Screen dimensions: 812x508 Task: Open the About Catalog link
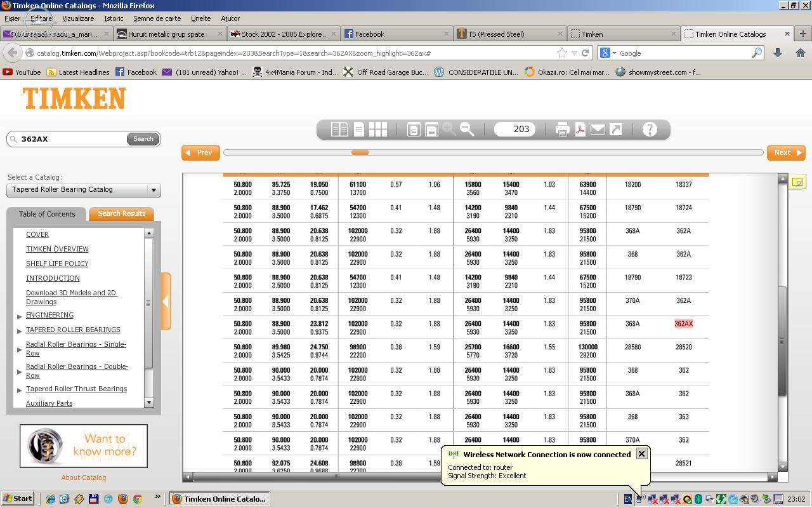pos(84,478)
